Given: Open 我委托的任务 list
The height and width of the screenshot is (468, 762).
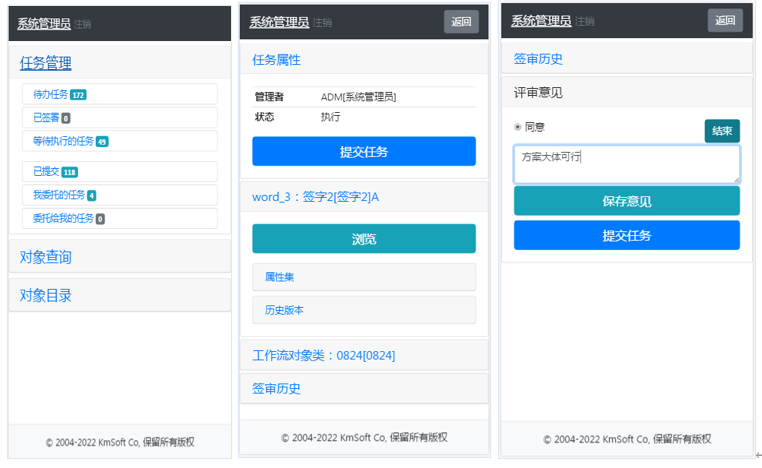Looking at the screenshot, I should pyautogui.click(x=58, y=195).
